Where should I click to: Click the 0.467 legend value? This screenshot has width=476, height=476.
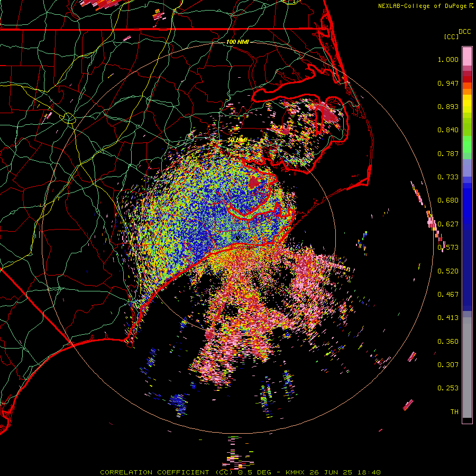pyautogui.click(x=448, y=295)
